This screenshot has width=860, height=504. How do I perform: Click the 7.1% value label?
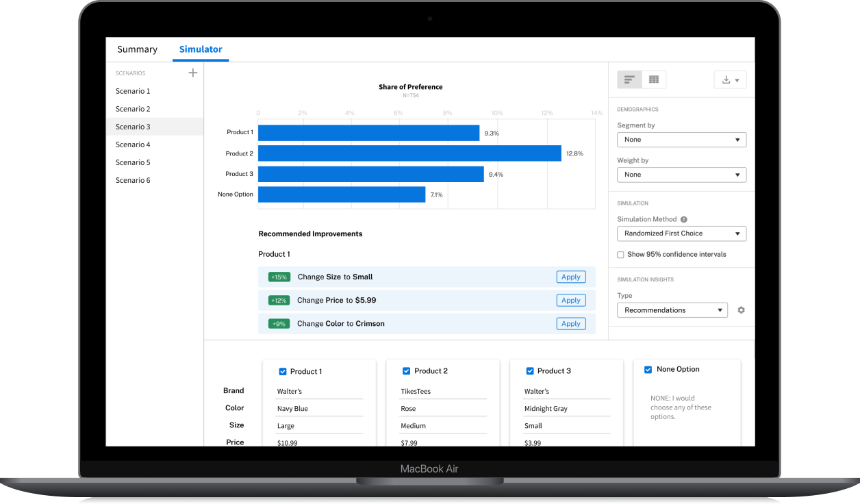tap(436, 195)
